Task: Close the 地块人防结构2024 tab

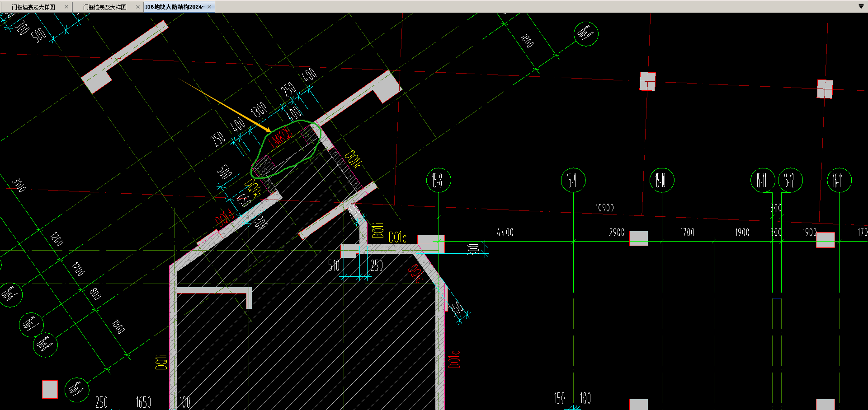Action: pos(209,7)
